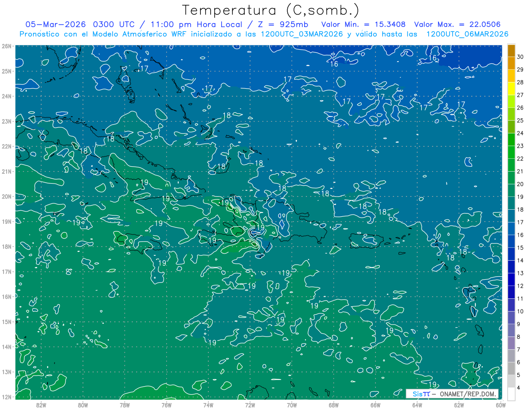Click the "82W" longitude axis label
Screen dimensions: 532x411
41,404
